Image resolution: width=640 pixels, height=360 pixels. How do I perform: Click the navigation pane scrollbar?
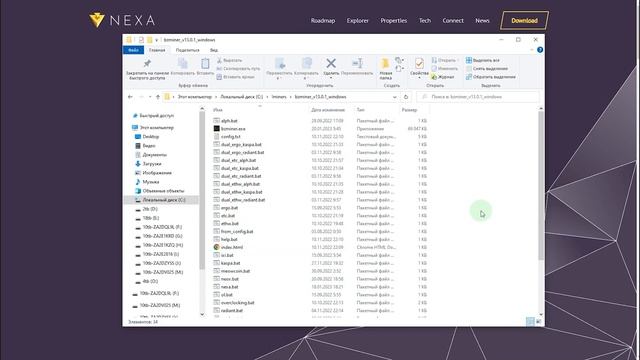pyautogui.click(x=202, y=190)
